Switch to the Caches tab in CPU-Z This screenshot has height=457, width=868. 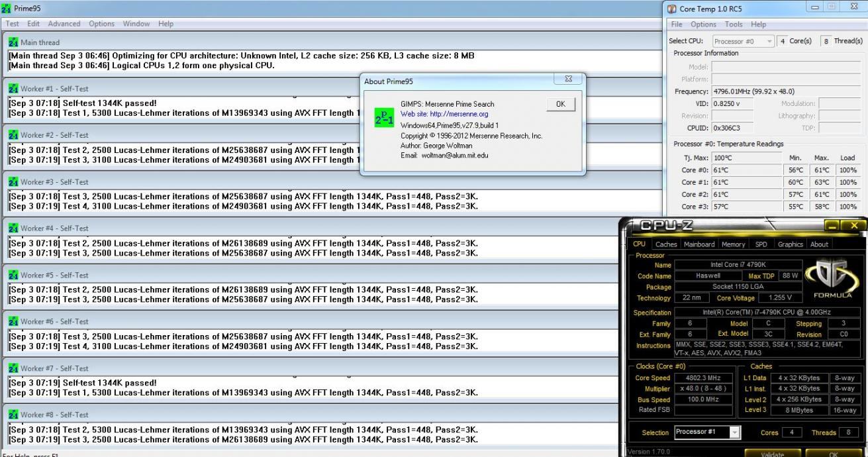tap(666, 244)
